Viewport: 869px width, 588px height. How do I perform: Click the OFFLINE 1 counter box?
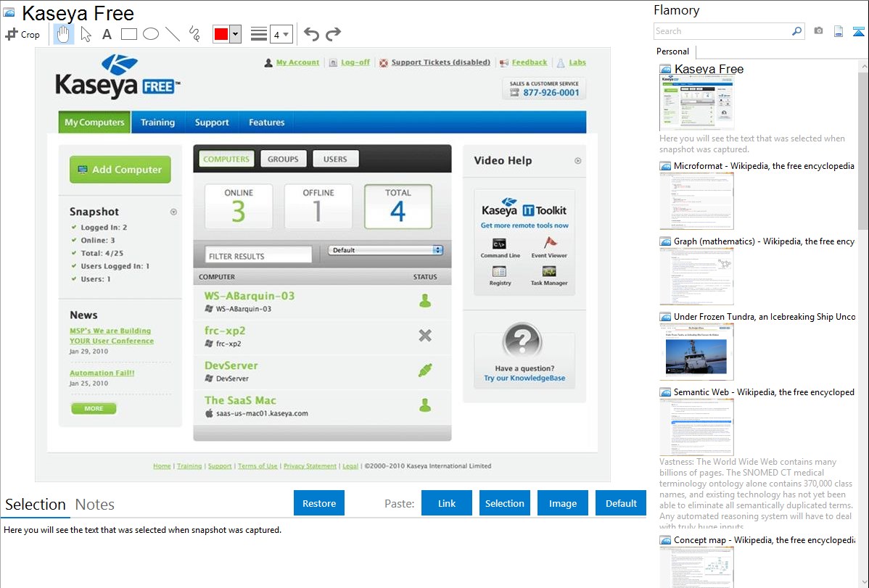pos(318,207)
